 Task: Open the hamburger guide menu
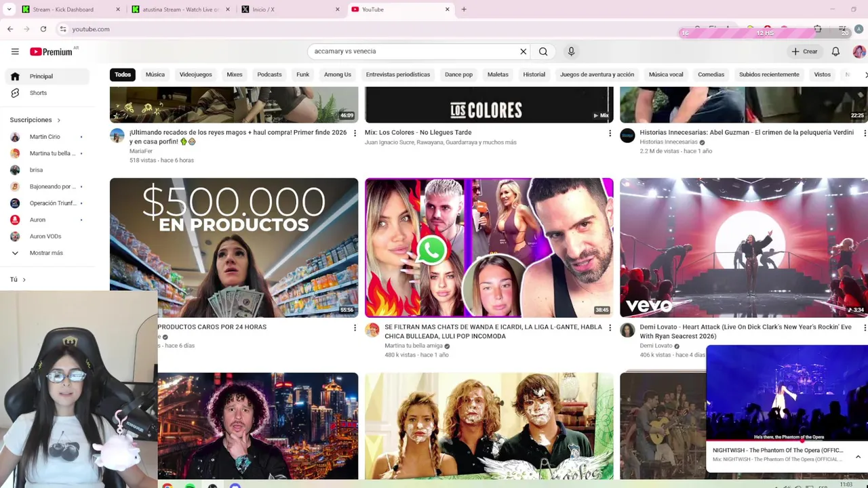pos(15,52)
